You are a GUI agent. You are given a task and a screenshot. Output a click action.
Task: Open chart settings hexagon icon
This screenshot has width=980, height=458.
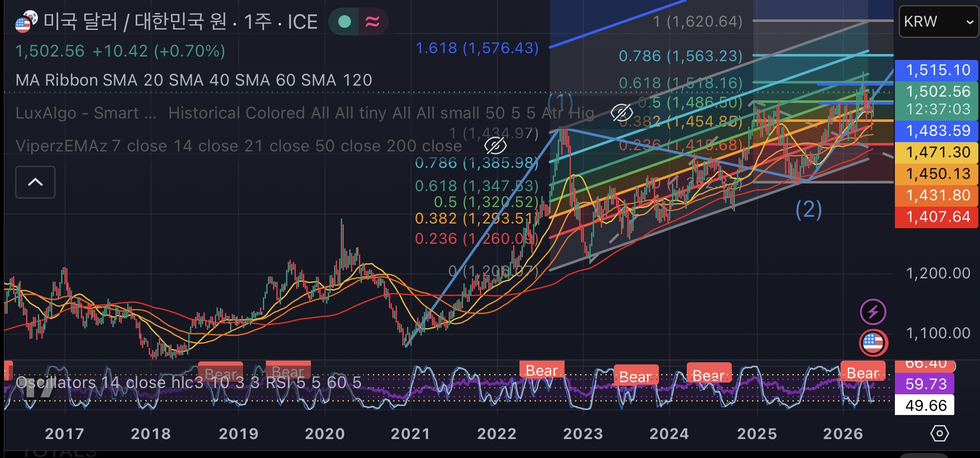click(x=939, y=434)
